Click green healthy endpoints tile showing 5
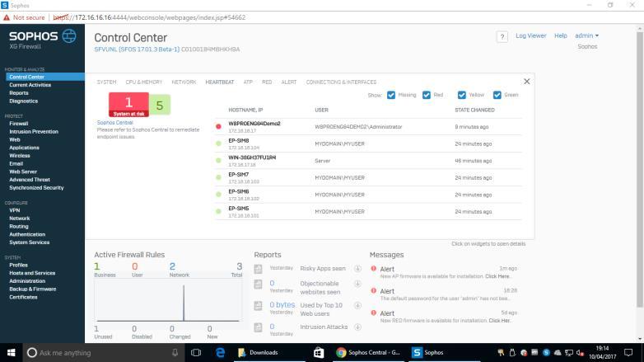The height and width of the screenshot is (362, 644). click(x=160, y=105)
